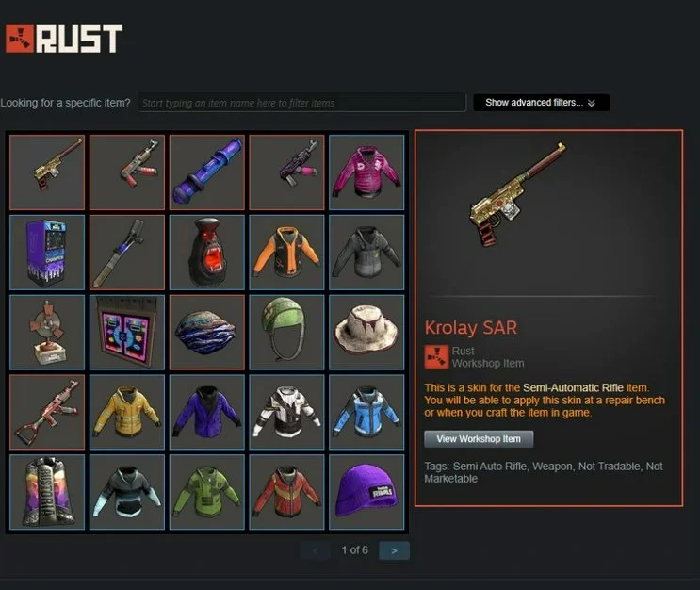
Task: Select the purple vending machine skin
Action: 47,253
